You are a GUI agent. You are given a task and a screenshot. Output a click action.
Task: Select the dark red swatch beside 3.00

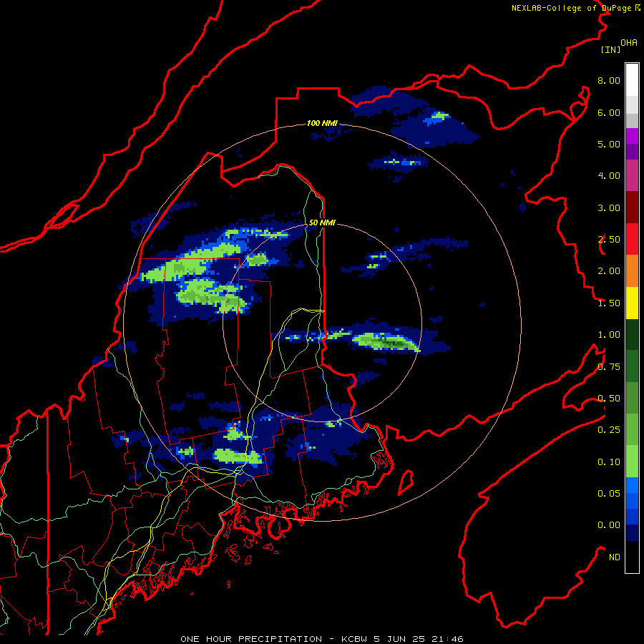(632, 208)
